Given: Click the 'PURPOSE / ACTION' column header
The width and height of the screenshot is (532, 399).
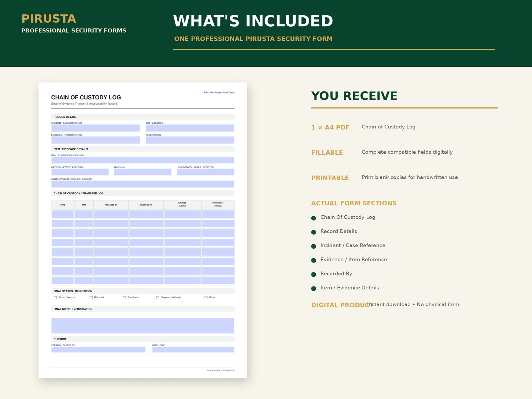Looking at the screenshot, I should tap(183, 204).
